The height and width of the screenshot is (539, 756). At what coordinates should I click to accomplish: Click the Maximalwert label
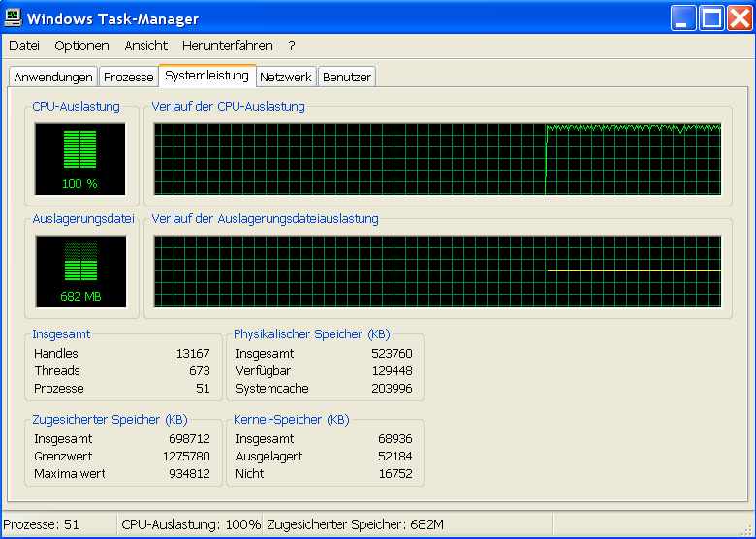click(x=70, y=473)
